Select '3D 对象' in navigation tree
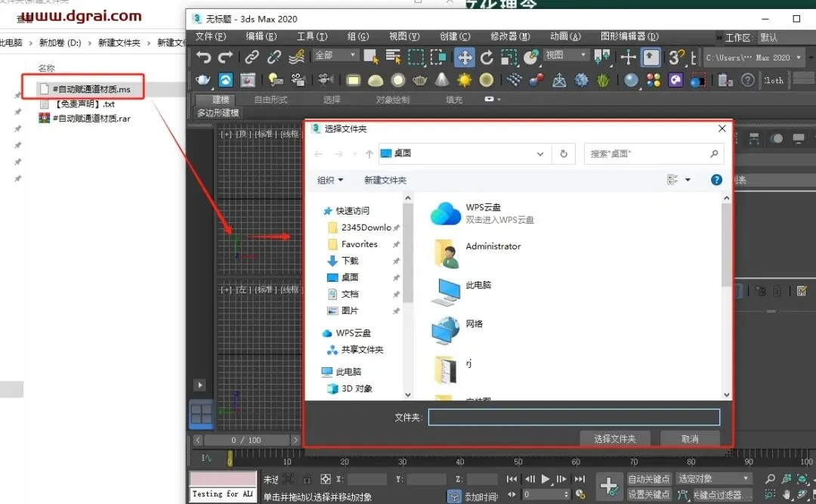The height and width of the screenshot is (504, 816). tap(350, 389)
